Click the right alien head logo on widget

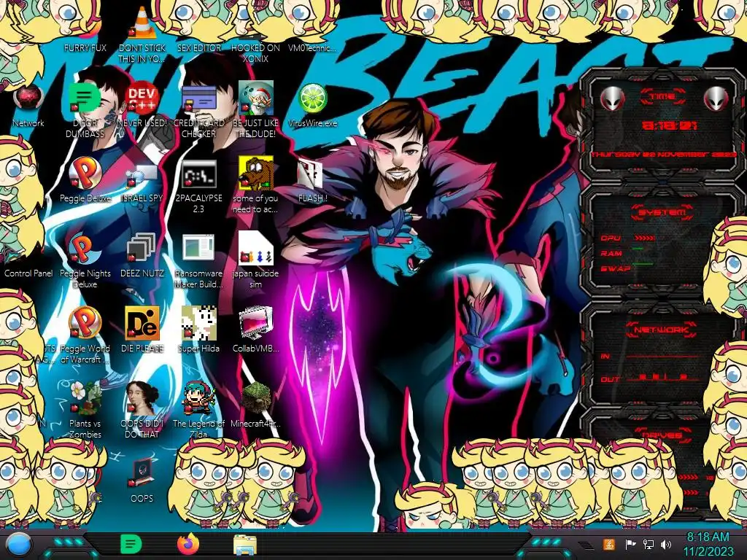coord(716,99)
